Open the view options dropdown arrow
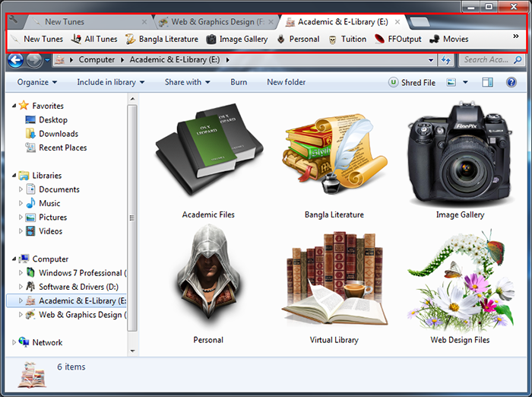The image size is (532, 397). [x=465, y=82]
